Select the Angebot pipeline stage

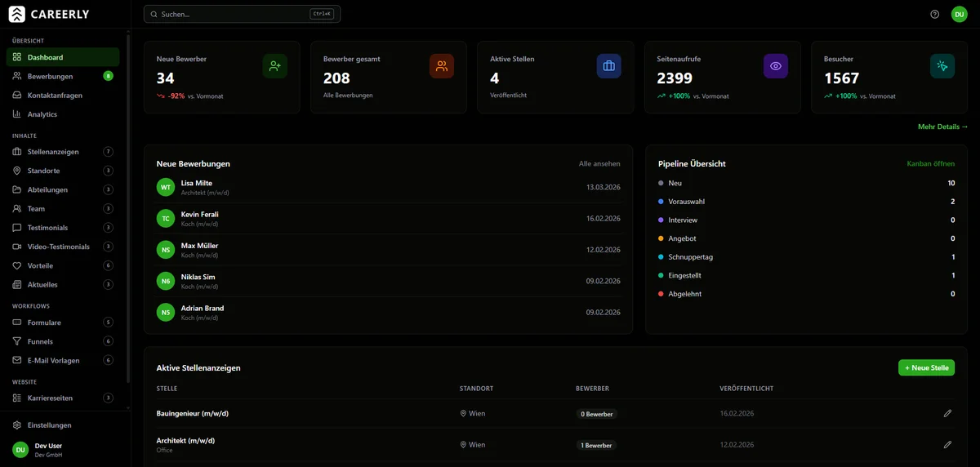tap(806, 238)
